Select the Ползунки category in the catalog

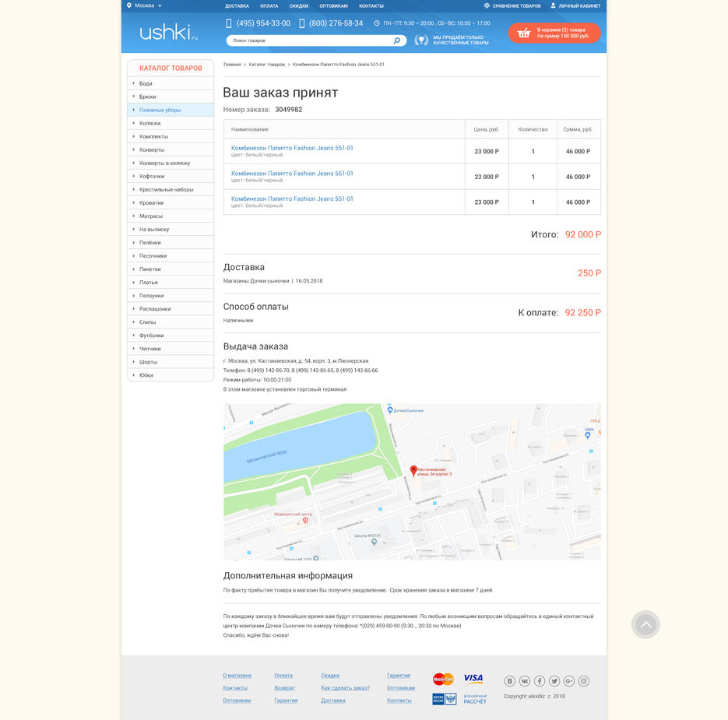coord(171,296)
